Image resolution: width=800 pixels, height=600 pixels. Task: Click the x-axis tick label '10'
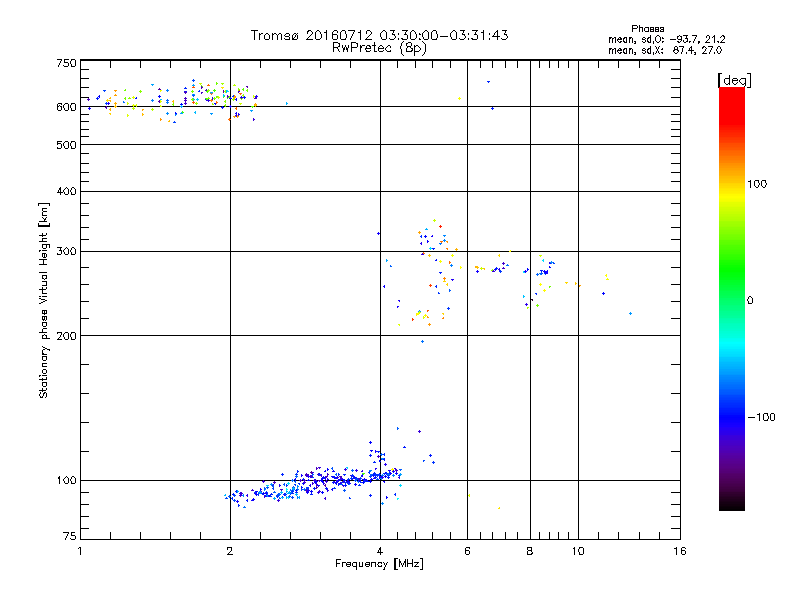pyautogui.click(x=578, y=551)
